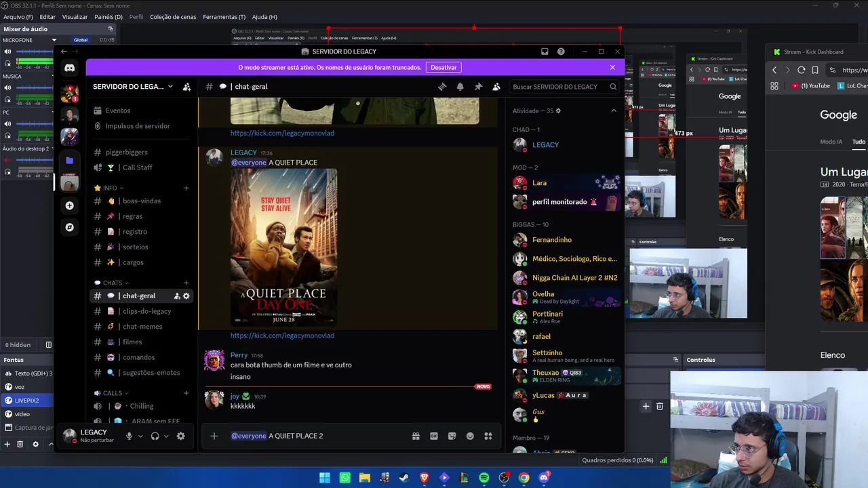The height and width of the screenshot is (488, 868).
Task: Toggle Discord microphone mute
Action: 129,436
